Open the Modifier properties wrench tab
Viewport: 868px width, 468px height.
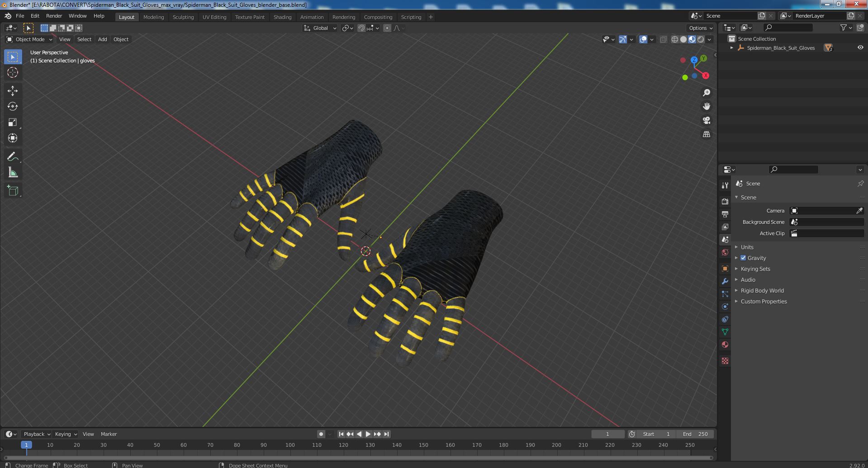725,281
